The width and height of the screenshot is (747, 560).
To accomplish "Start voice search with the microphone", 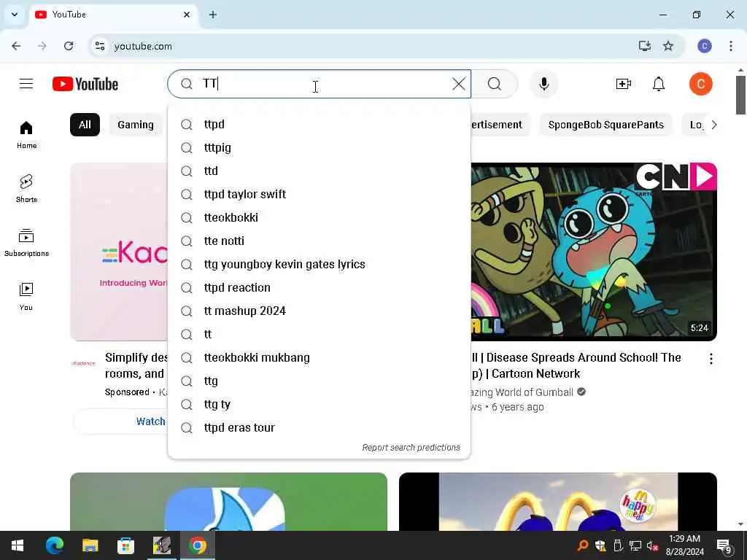I will coord(543,84).
